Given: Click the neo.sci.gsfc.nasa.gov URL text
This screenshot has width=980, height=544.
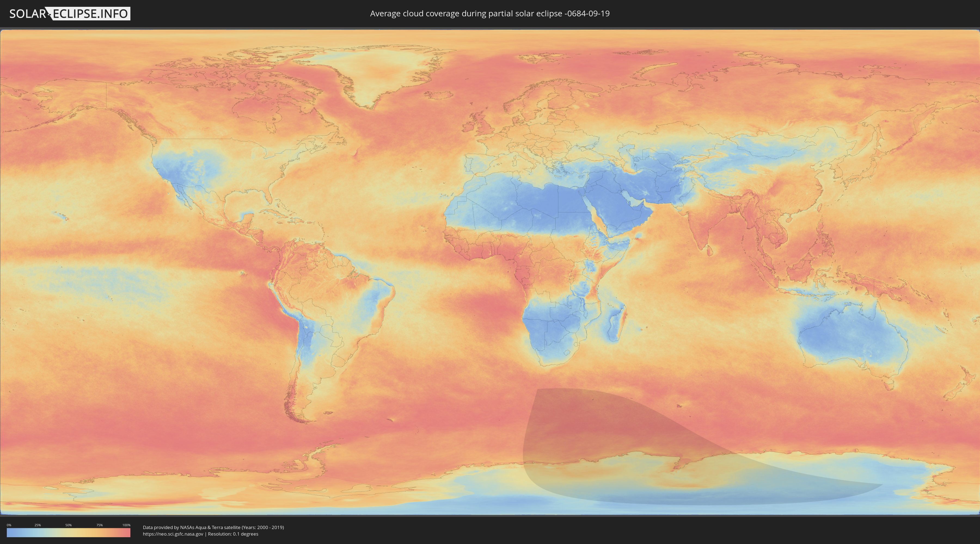Looking at the screenshot, I should (x=173, y=534).
